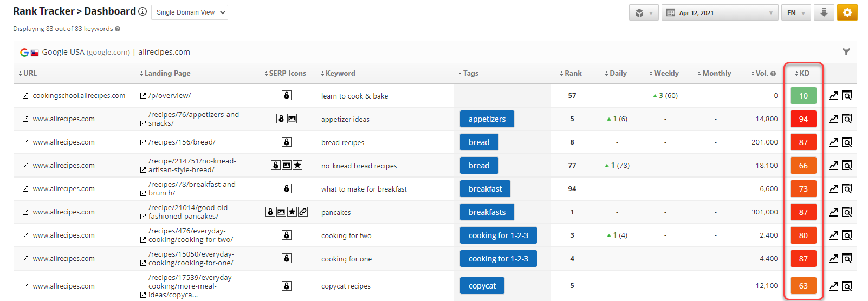
Task: Click link SERP icon in pancakes row
Action: coord(303,212)
